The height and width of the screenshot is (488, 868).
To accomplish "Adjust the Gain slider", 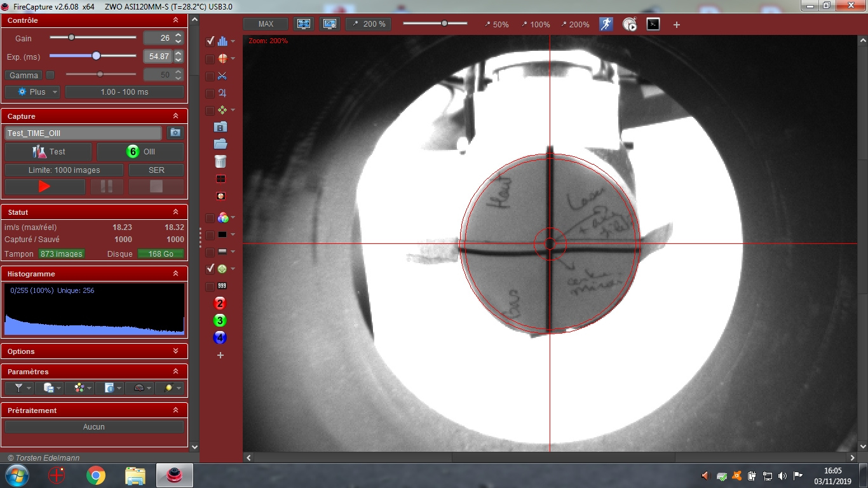I will pos(72,37).
